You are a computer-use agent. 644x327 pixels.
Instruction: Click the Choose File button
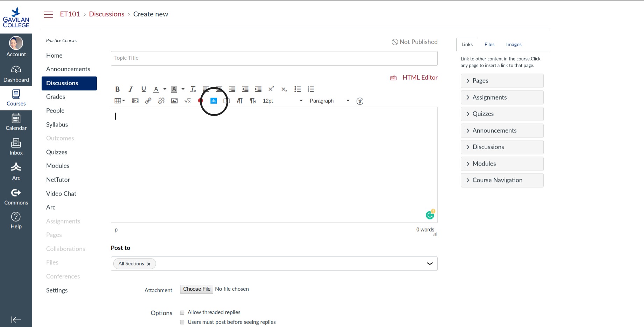click(196, 289)
